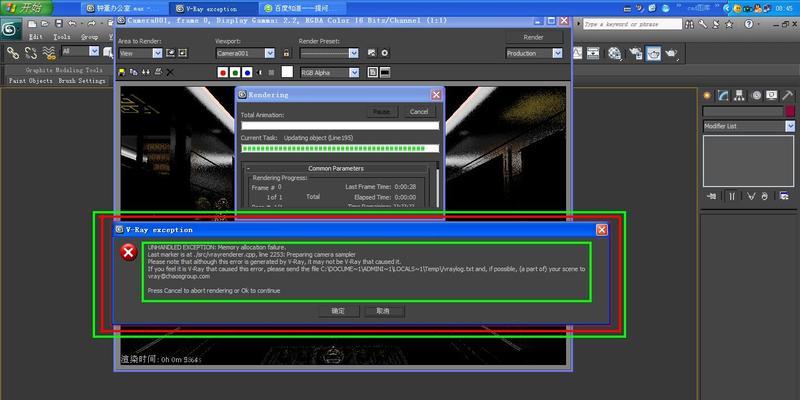
Task: Open Brush Settings in Graphite tools
Action: (x=82, y=81)
